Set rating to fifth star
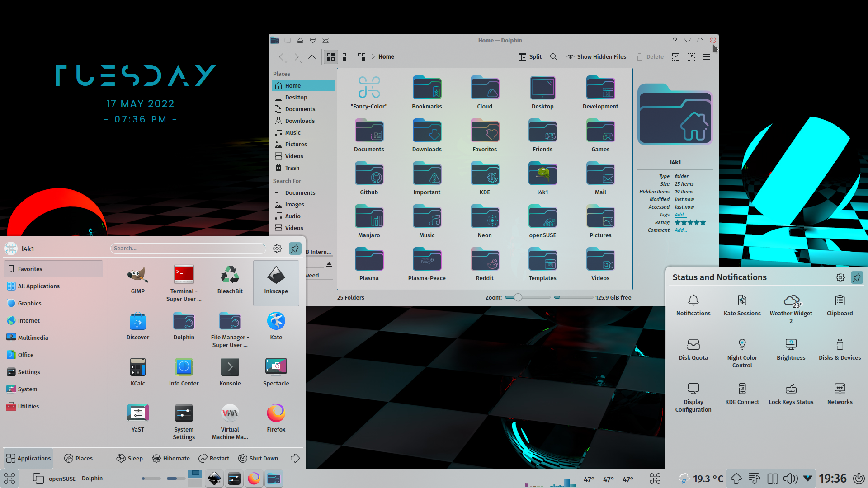The width and height of the screenshot is (868, 488). coord(703,223)
